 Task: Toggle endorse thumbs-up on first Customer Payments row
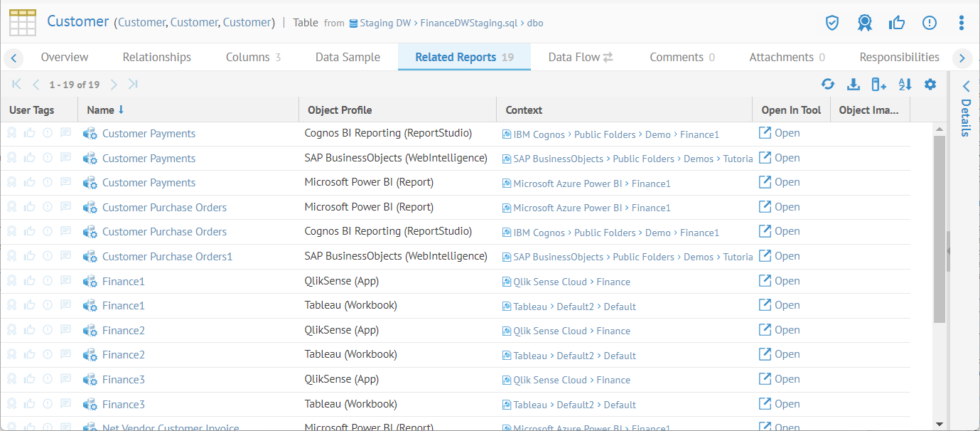[x=30, y=133]
